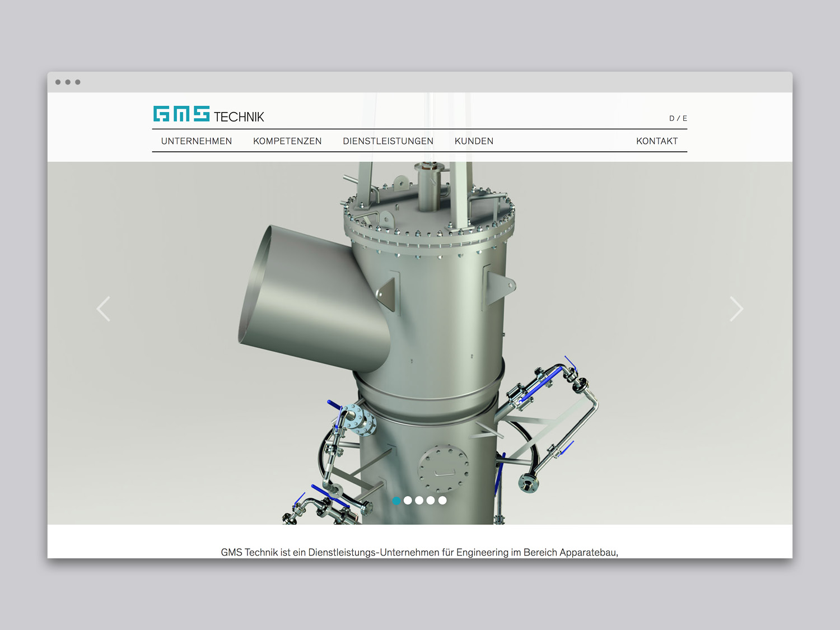This screenshot has height=630, width=840.
Task: Switch language to English (E)
Action: 684,118
